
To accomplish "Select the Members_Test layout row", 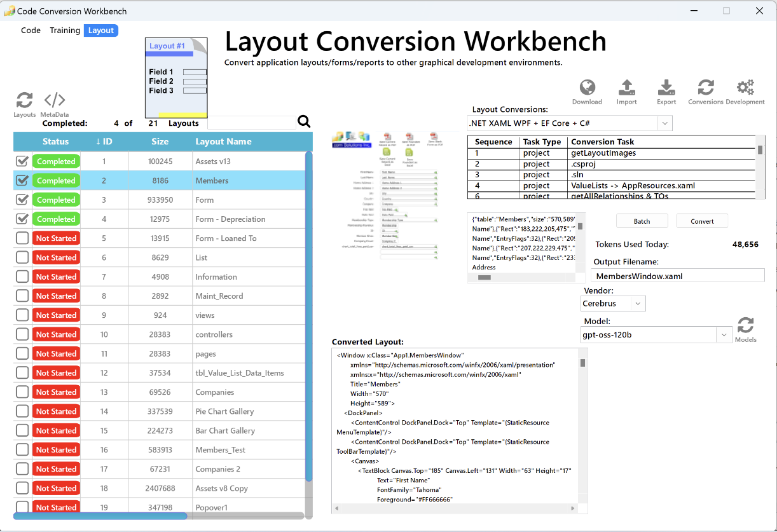I will pyautogui.click(x=160, y=449).
